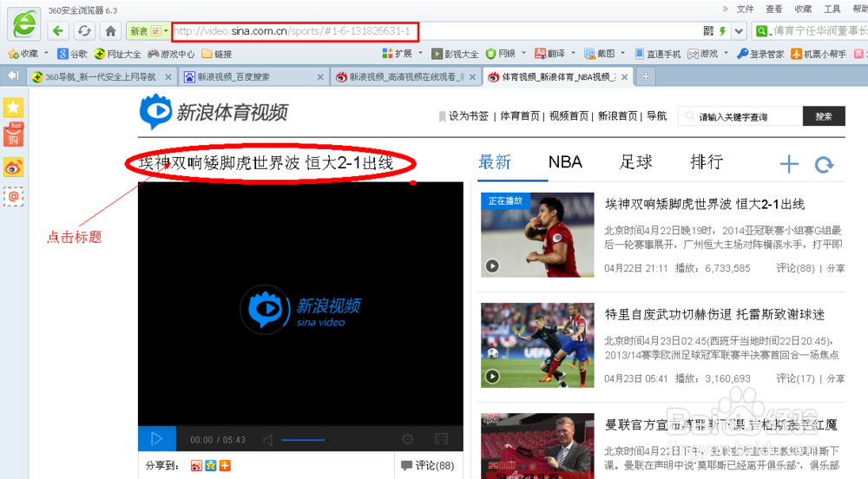Screen dimensions: 868x479
Task: Collapse sidebar with tab bar arrow icon
Action: click(x=13, y=75)
